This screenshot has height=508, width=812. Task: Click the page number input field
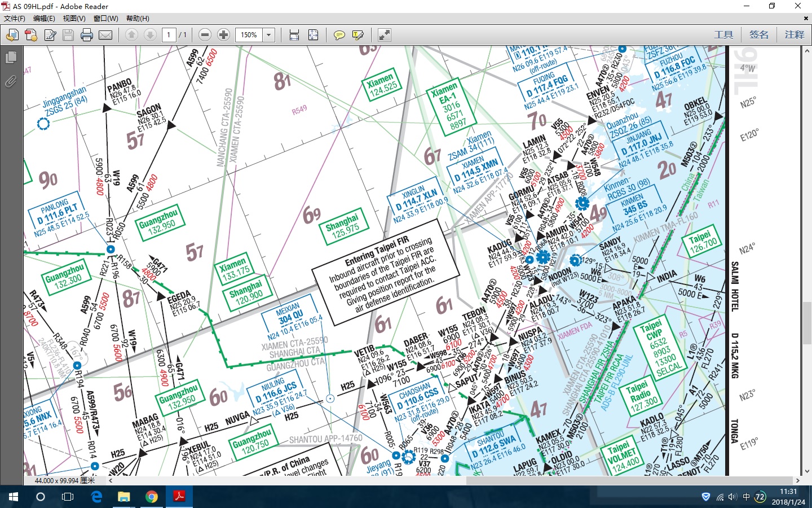point(169,35)
